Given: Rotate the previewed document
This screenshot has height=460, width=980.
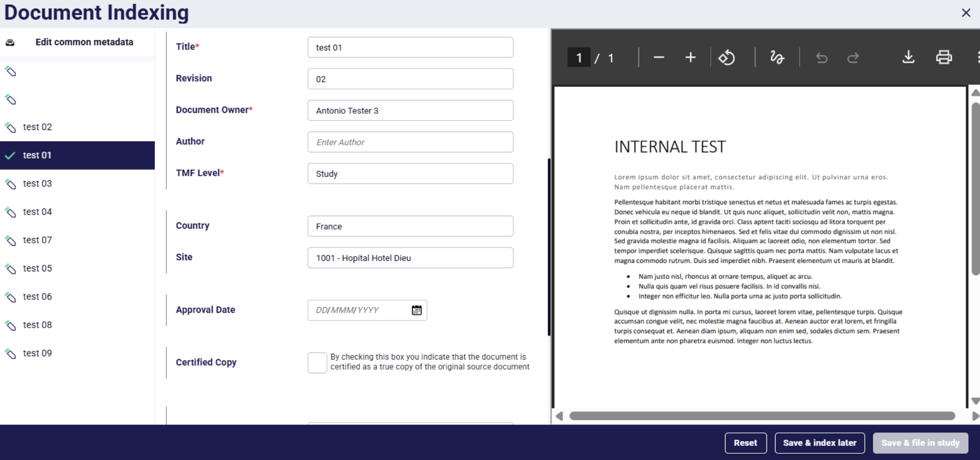Looking at the screenshot, I should [727, 57].
